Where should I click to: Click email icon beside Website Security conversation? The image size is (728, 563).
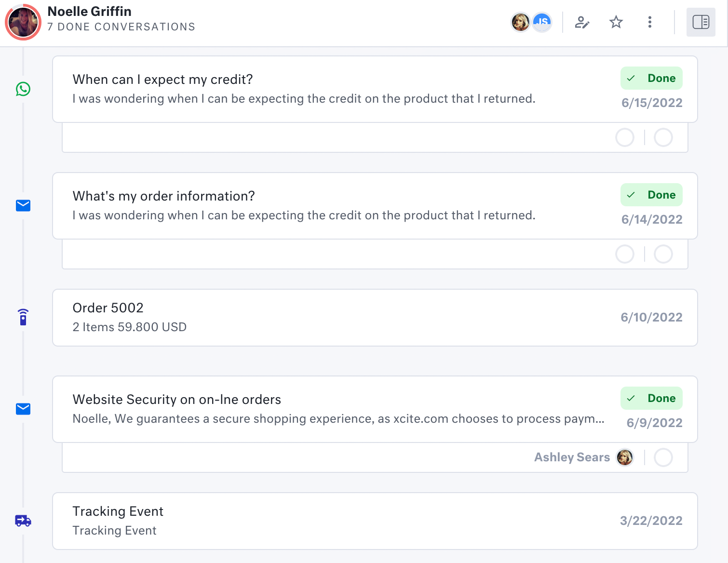(x=23, y=409)
